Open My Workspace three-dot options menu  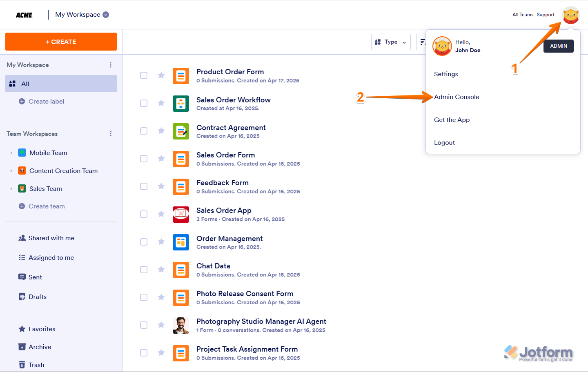coord(111,65)
